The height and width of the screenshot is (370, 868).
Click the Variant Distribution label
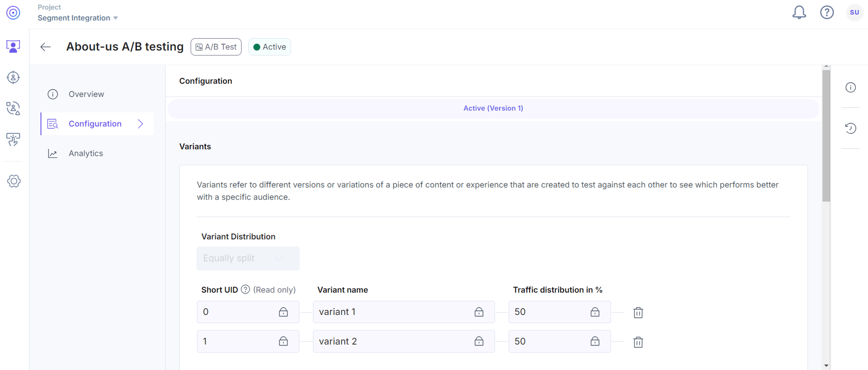(238, 236)
